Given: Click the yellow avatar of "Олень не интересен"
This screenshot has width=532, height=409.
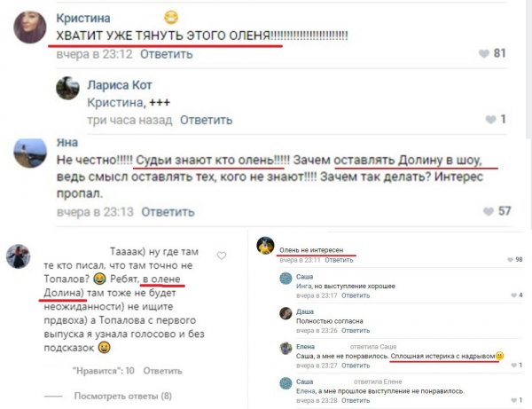Looking at the screenshot, I should 265,246.
